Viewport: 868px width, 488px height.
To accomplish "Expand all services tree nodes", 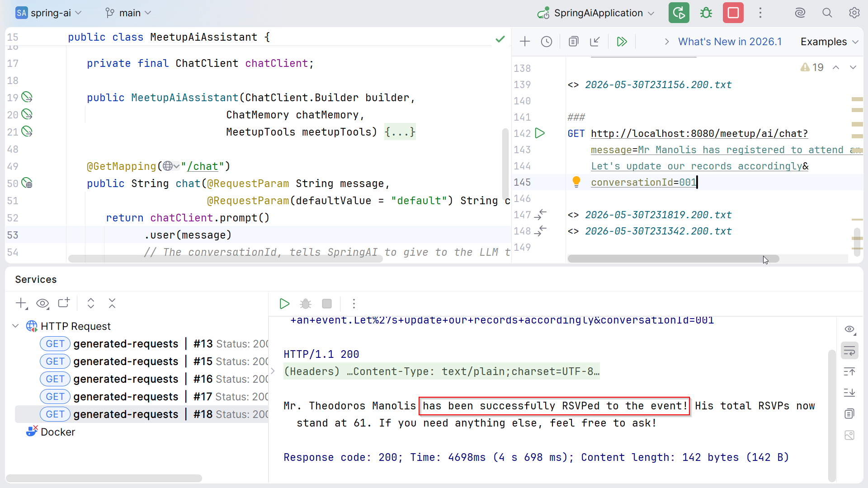I will [x=90, y=303].
